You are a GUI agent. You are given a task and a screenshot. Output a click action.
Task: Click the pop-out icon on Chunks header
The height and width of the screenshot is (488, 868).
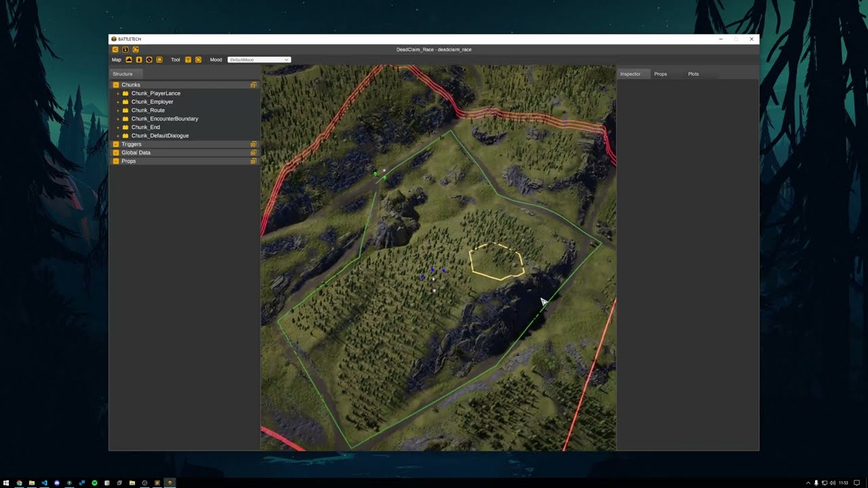point(253,85)
